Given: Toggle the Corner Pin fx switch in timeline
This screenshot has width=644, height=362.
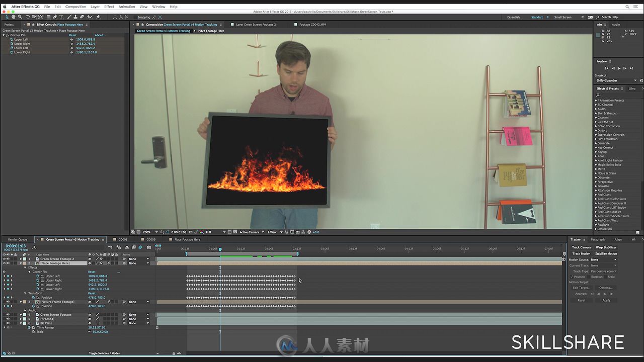Looking at the screenshot, I should point(4,272).
